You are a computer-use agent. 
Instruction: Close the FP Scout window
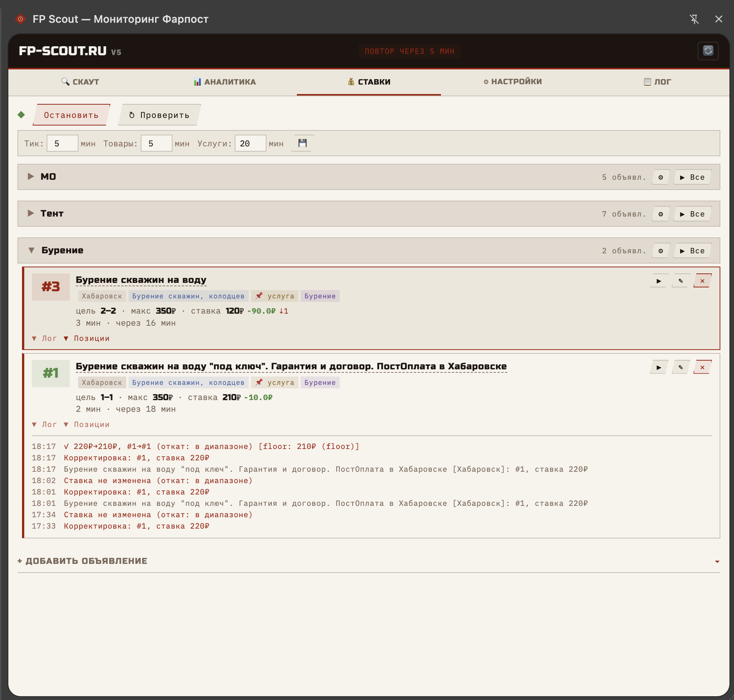719,19
